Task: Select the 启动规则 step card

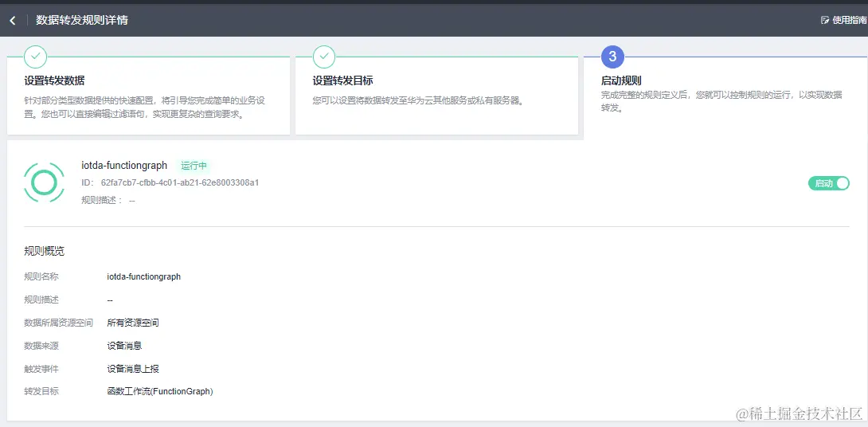Action: [725, 98]
